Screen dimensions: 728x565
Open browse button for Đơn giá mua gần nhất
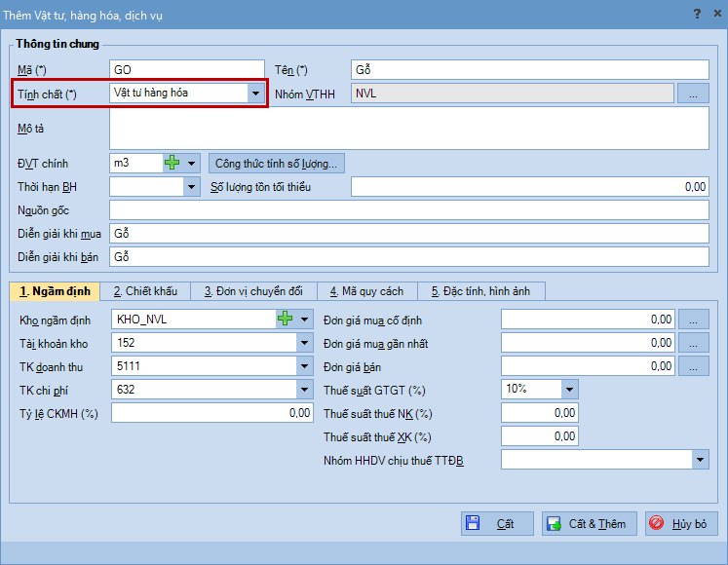tap(693, 343)
